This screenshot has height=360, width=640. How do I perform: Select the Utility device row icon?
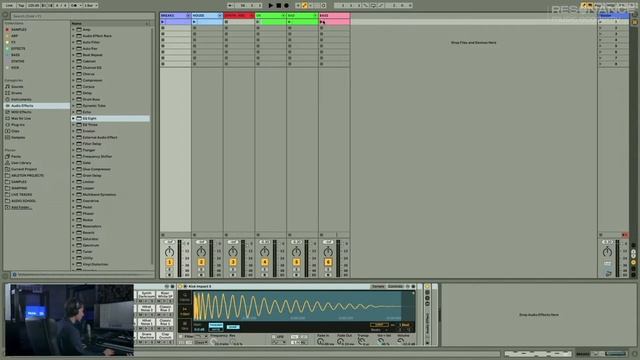(x=79, y=258)
